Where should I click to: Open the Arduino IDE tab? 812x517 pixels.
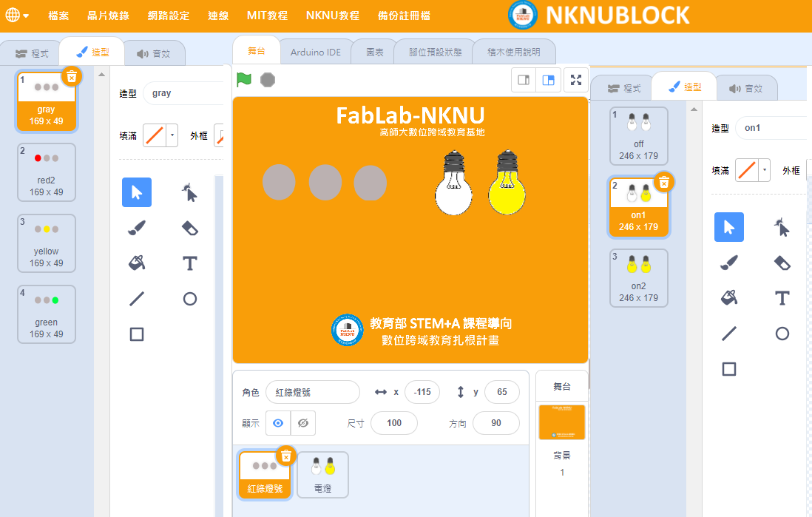pos(315,52)
